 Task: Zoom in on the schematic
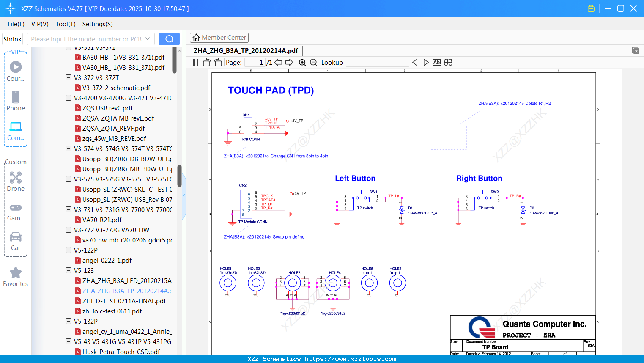pos(302,62)
